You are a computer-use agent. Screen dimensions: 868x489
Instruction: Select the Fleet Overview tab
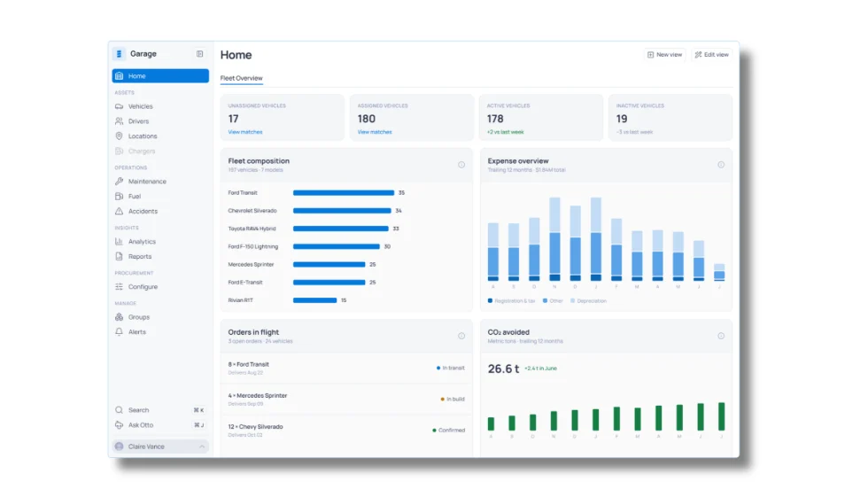241,78
